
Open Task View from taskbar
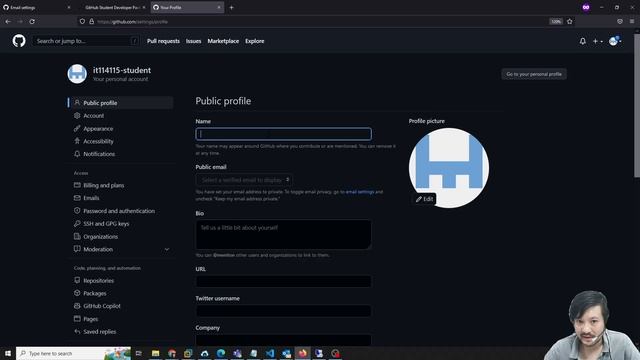point(139,353)
